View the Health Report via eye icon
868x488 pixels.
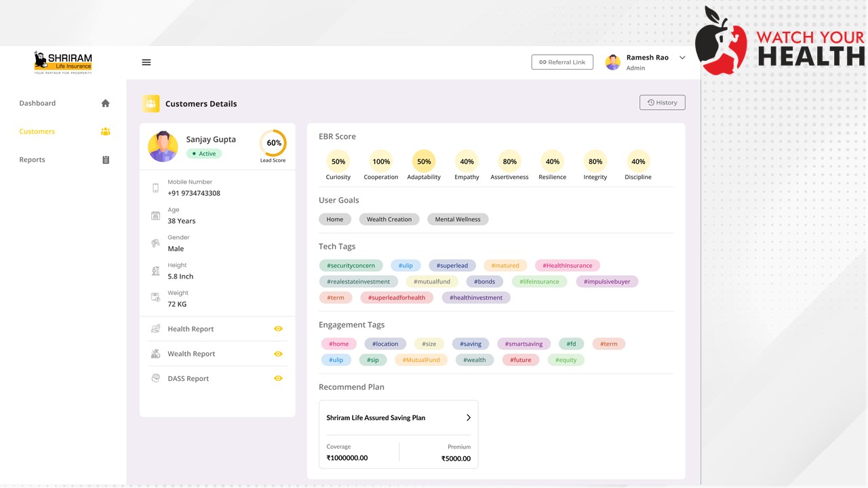click(278, 329)
